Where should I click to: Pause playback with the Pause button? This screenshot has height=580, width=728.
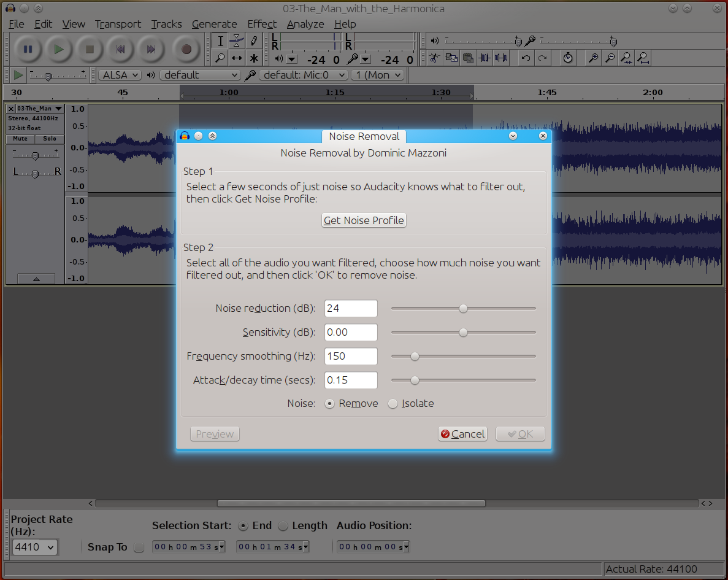[28, 49]
